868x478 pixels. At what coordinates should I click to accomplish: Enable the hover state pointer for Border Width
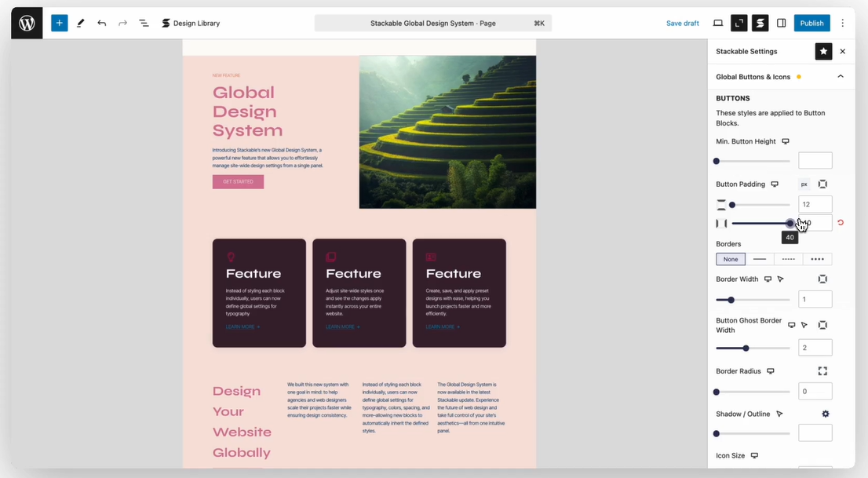pyautogui.click(x=779, y=279)
